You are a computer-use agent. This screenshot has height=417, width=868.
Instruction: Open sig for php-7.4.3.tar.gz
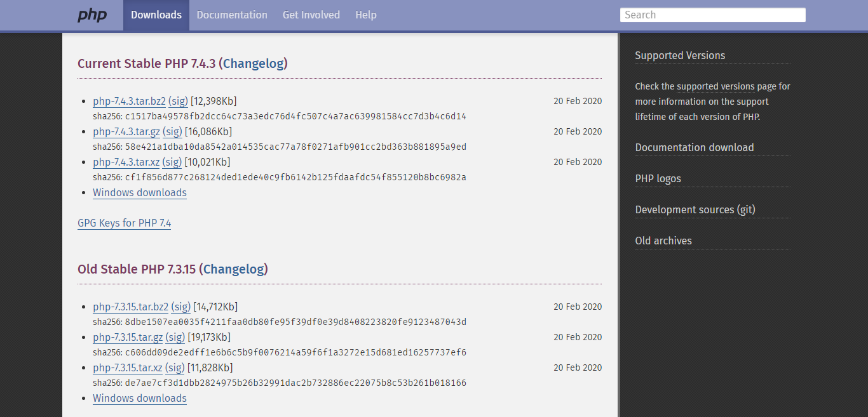(x=172, y=132)
